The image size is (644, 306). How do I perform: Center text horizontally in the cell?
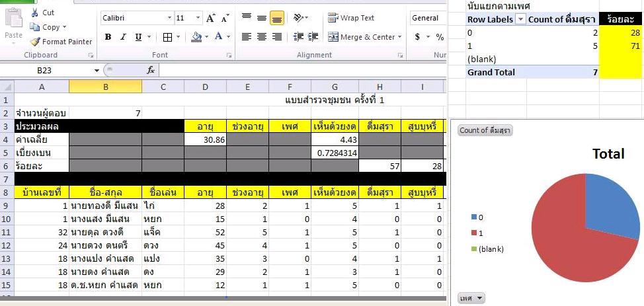[x=261, y=37]
